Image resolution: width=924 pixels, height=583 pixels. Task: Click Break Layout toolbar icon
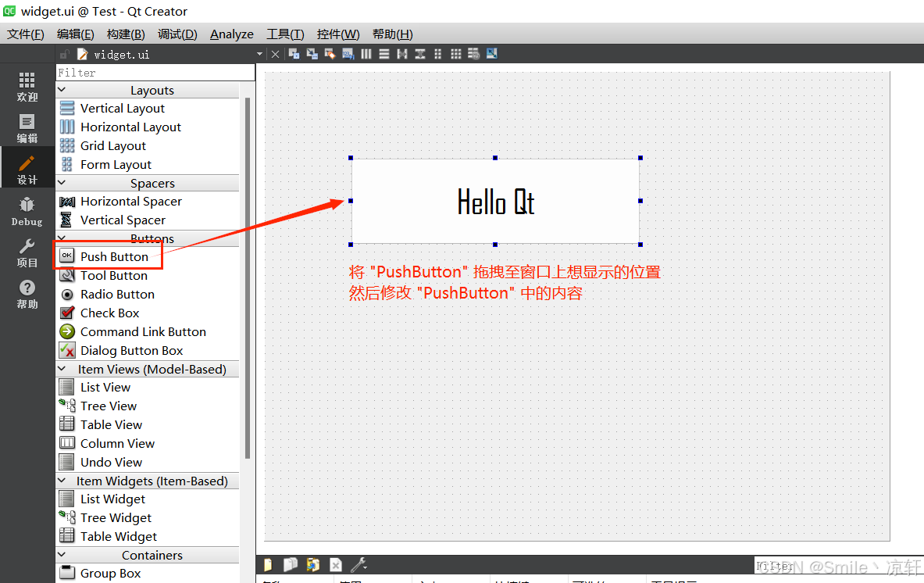pyautogui.click(x=474, y=54)
